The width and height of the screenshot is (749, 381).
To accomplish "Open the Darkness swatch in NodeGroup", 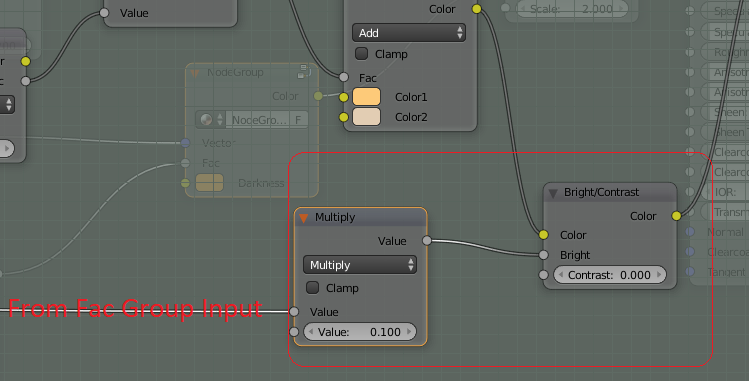I will point(209,183).
